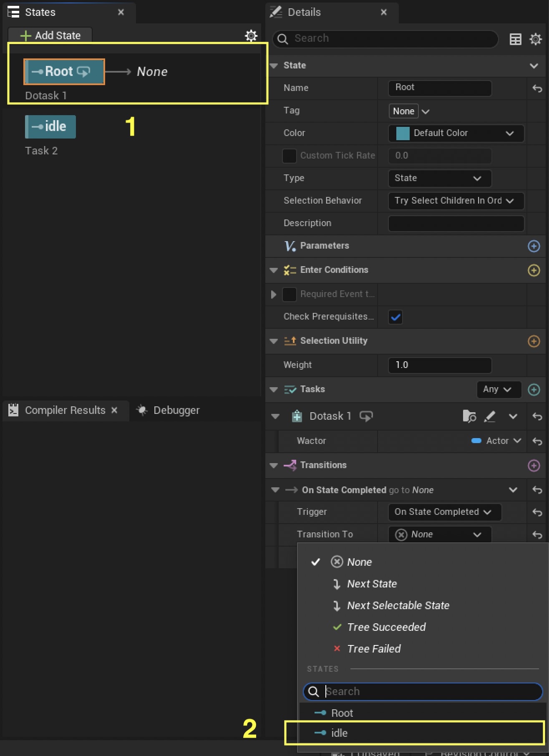Click the Add State button
Image resolution: width=549 pixels, height=756 pixels.
(x=50, y=36)
